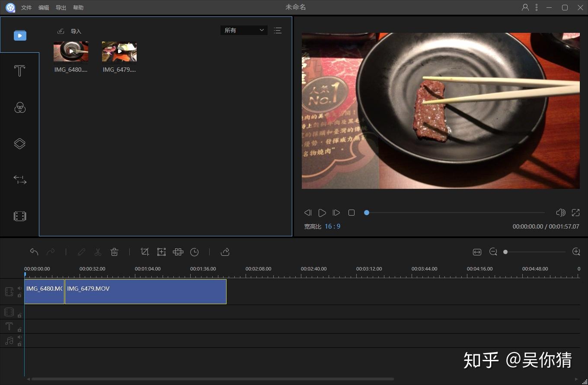The height and width of the screenshot is (385, 588).
Task: Open the 编辑 menu
Action: pos(44,8)
